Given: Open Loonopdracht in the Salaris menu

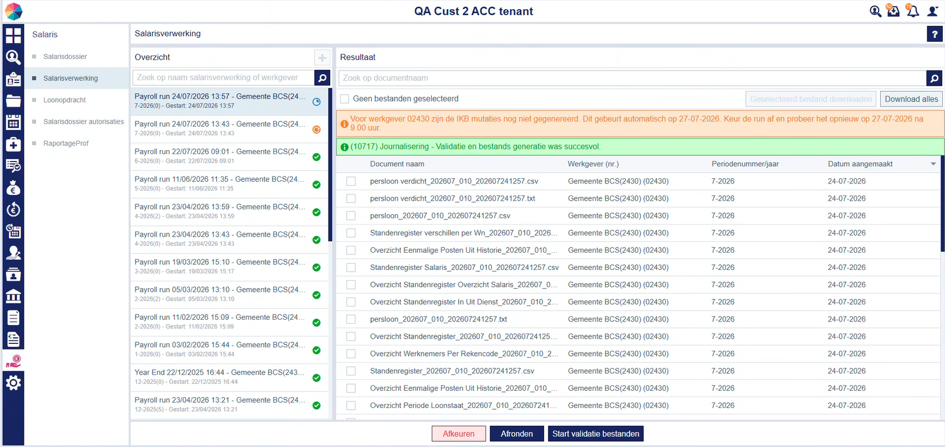Looking at the screenshot, I should pyautogui.click(x=65, y=100).
